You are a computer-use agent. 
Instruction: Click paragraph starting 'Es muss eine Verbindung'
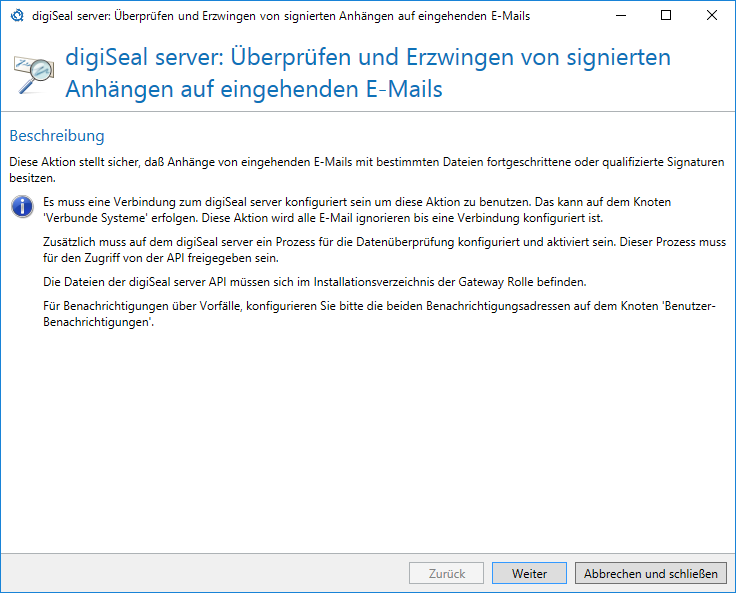click(x=357, y=210)
